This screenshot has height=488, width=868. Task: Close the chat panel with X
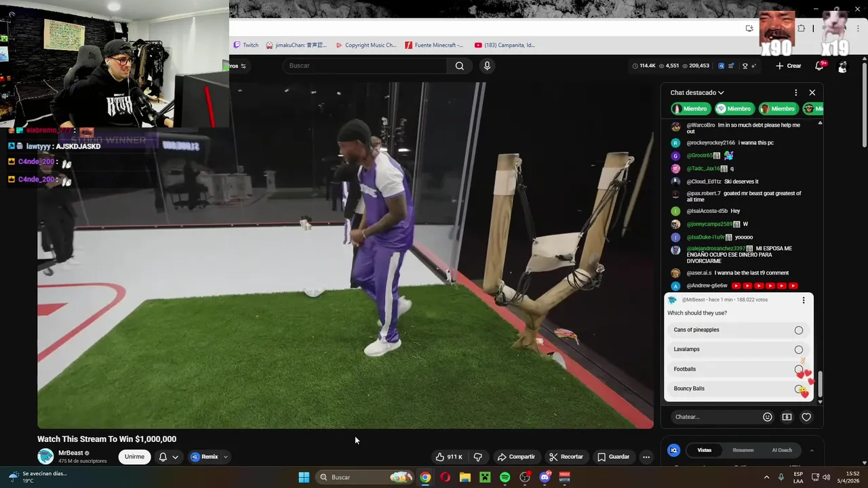coord(812,92)
